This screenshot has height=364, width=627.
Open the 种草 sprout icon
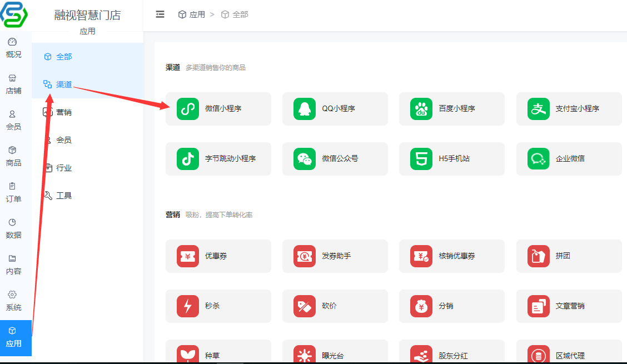click(x=187, y=354)
